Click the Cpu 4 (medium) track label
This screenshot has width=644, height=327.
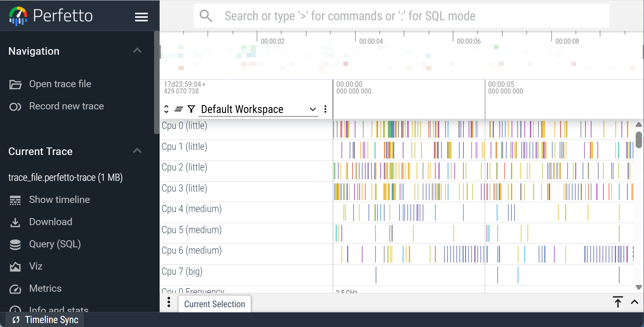(x=192, y=209)
